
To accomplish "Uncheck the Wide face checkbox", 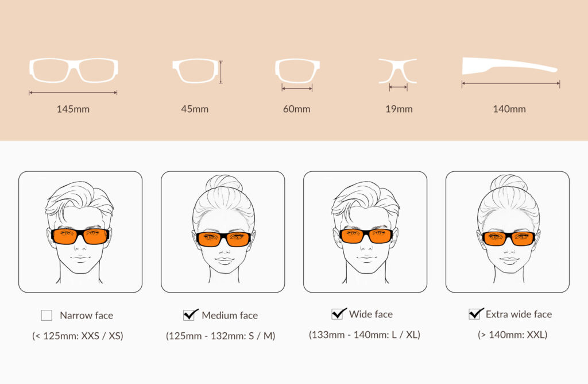I will coord(339,313).
